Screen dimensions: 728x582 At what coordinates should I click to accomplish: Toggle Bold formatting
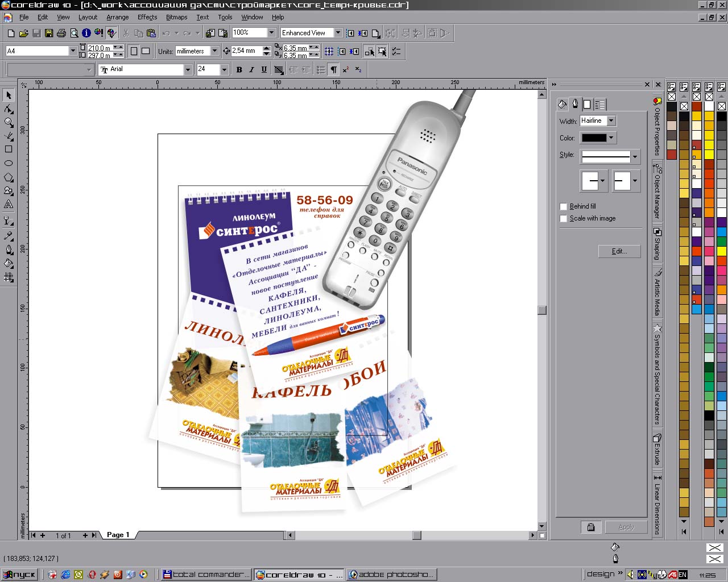pyautogui.click(x=239, y=69)
